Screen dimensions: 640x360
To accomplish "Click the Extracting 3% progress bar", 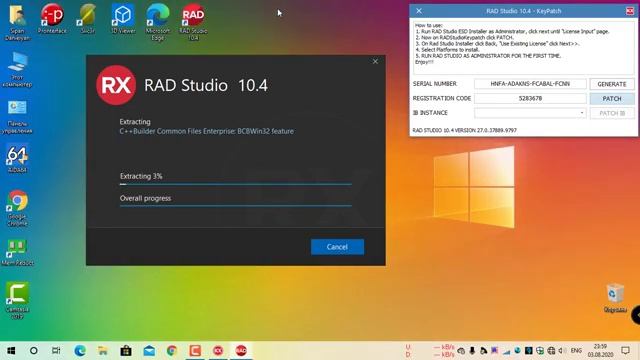I will (x=236, y=184).
